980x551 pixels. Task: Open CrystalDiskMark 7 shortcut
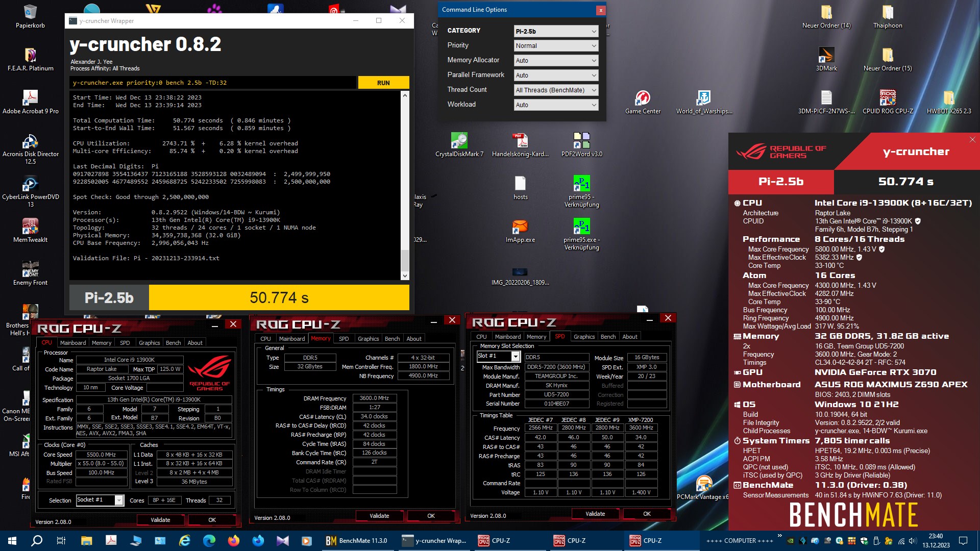[x=459, y=144]
